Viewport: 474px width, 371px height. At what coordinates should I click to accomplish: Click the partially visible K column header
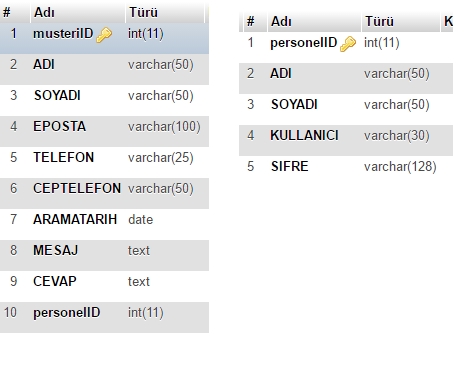(x=447, y=22)
